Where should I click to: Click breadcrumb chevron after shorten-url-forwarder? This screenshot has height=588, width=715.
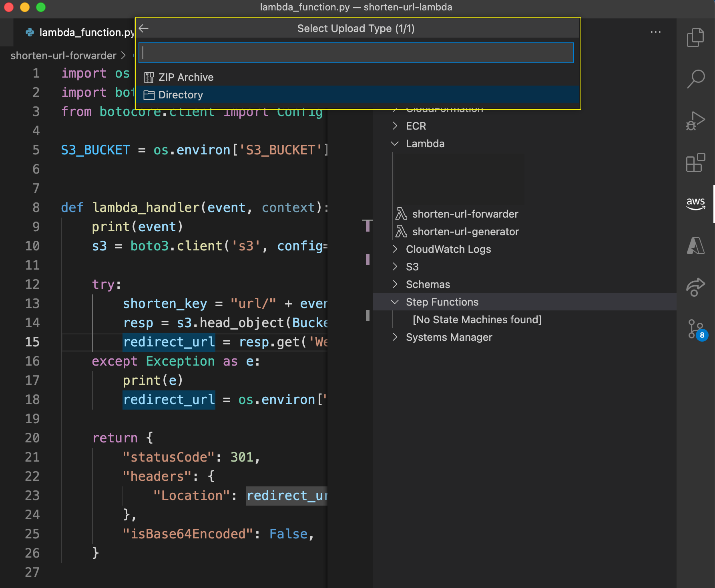coord(123,56)
